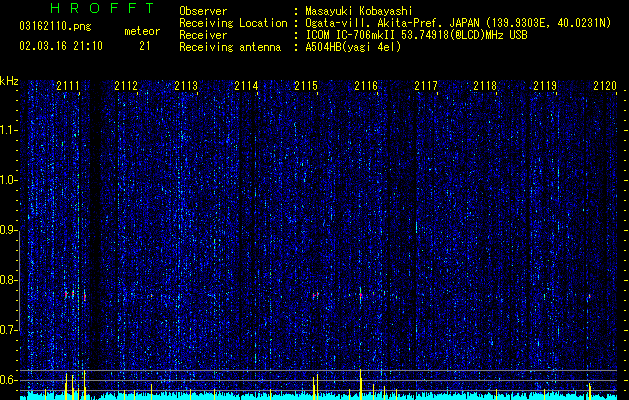Click the date stamp 02.03.16 21:10
Image resolution: width=629 pixels, height=400 pixels.
tap(61, 46)
